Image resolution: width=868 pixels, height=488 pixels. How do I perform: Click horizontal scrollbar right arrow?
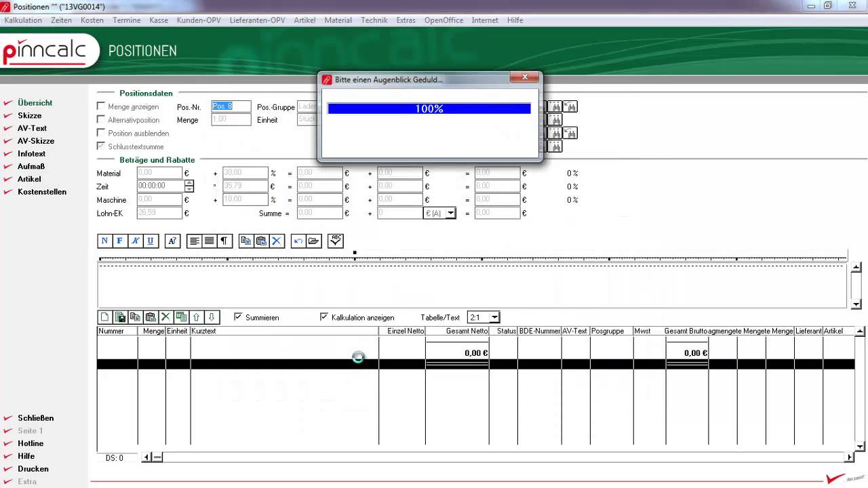(850, 457)
